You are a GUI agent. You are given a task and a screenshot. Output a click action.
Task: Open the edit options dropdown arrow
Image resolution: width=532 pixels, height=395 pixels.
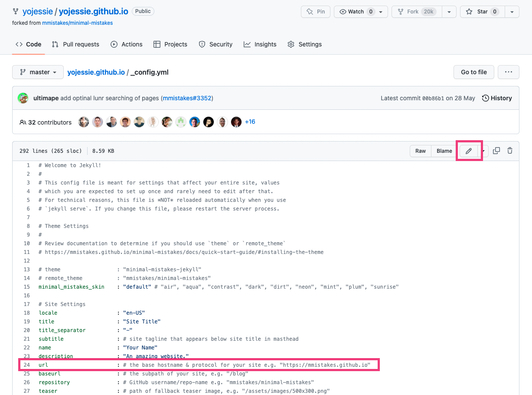(483, 151)
